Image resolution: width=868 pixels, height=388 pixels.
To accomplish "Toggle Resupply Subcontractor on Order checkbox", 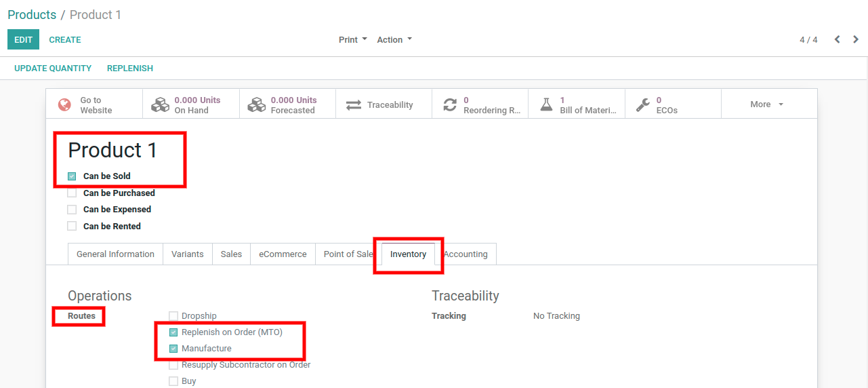I will point(173,365).
